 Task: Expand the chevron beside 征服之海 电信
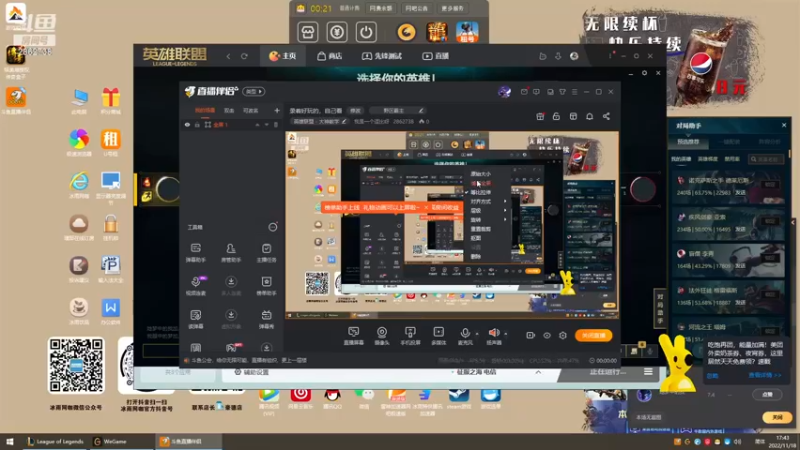point(538,372)
